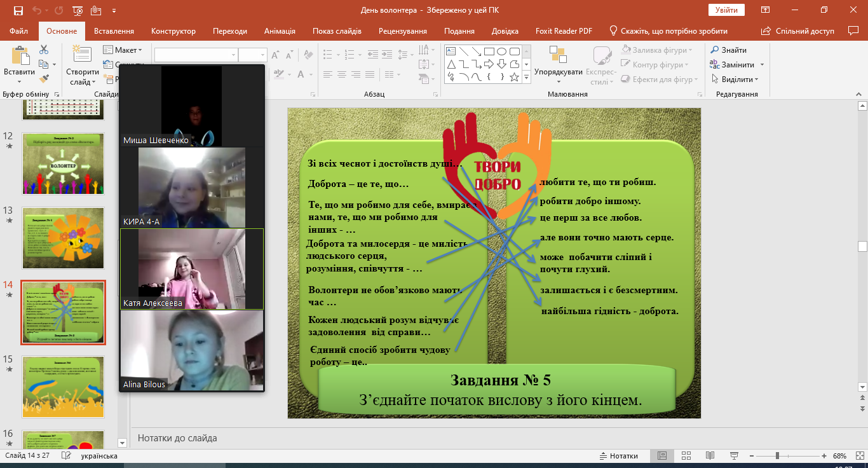868x468 pixels.
Task: Switch to the Показ слайдів tab
Action: [x=337, y=31]
